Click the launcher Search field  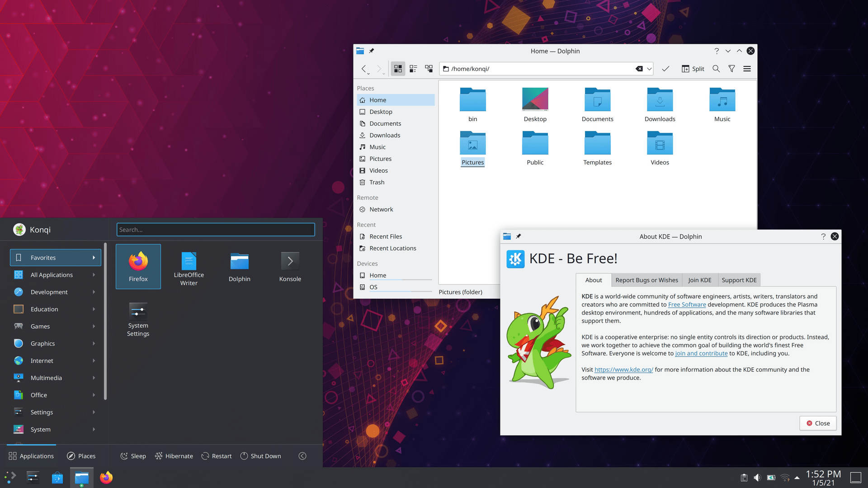click(x=216, y=230)
